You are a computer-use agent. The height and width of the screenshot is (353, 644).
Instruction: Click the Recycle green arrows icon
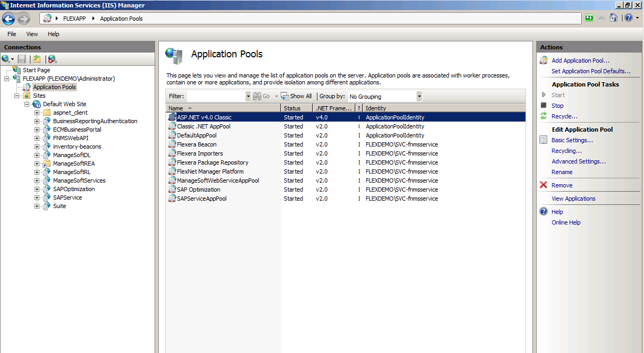544,116
